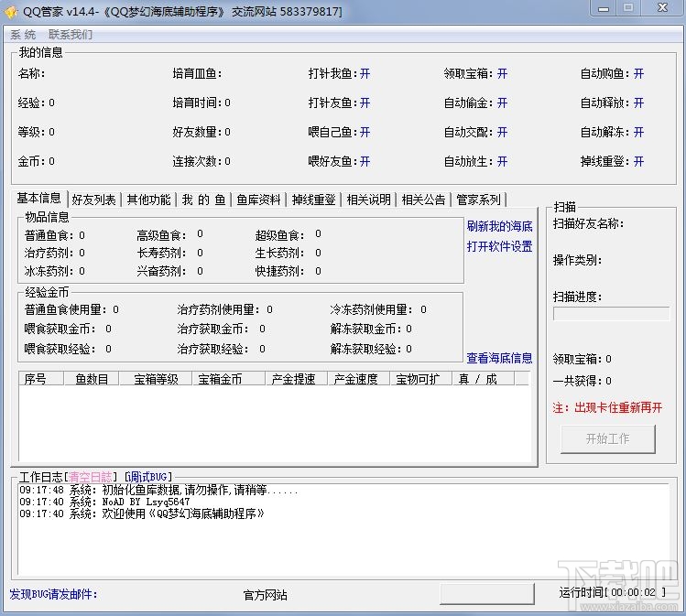Toggle 自动偷金 switch 开
The image size is (686, 616).
(502, 103)
